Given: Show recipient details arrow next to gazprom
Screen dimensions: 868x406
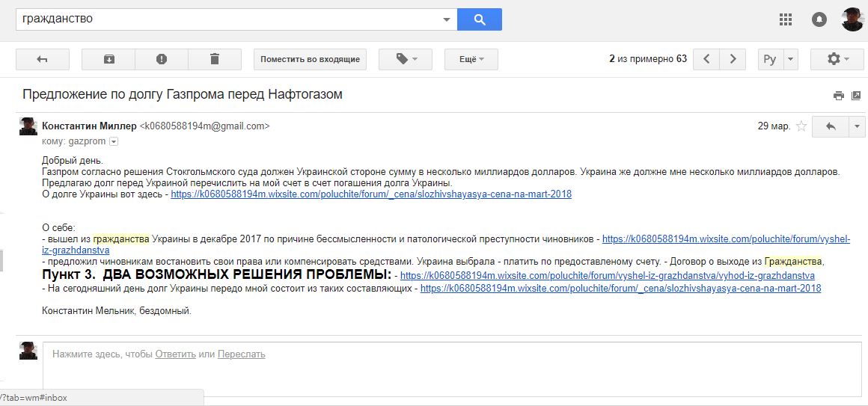Looking at the screenshot, I should tap(114, 141).
